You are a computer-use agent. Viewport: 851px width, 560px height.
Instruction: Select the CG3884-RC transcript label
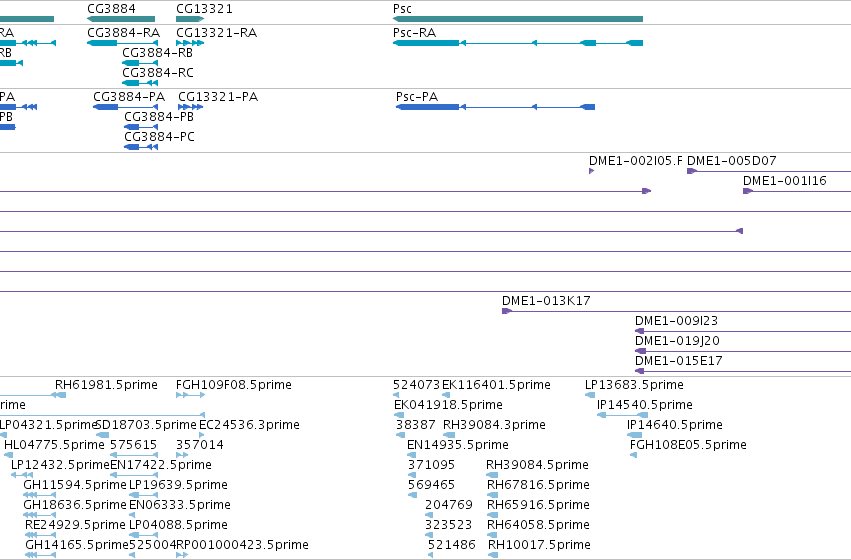click(157, 73)
